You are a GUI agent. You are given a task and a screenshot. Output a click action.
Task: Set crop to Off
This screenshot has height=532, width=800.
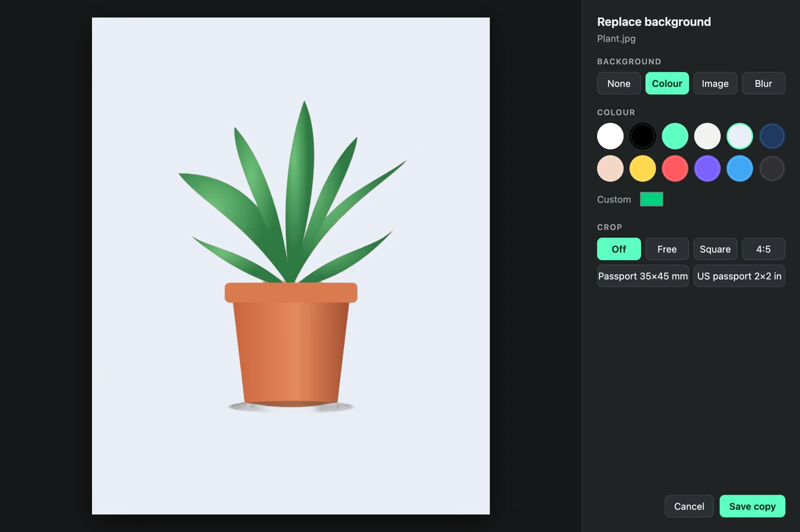click(x=618, y=249)
